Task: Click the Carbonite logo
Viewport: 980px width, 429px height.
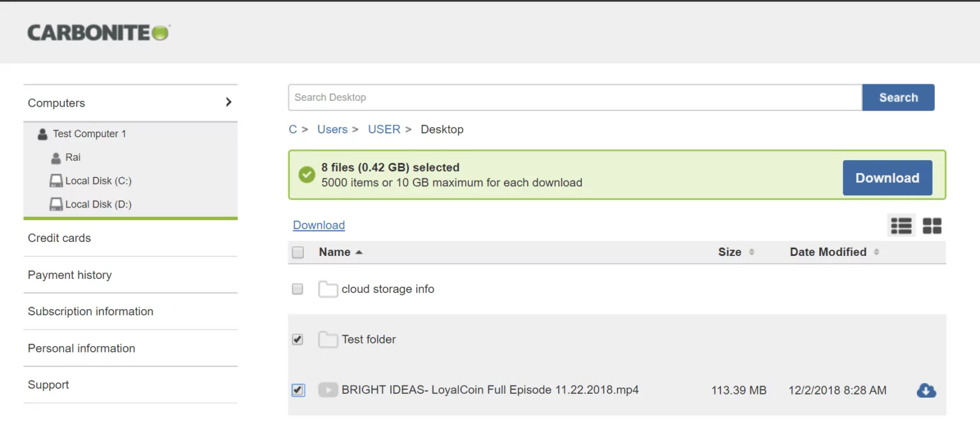Action: 98,31
